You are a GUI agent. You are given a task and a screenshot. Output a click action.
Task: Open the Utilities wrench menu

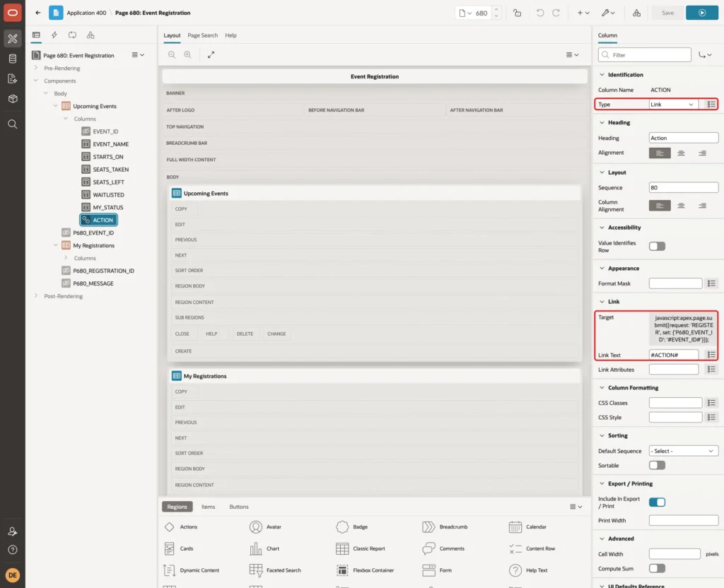click(608, 13)
